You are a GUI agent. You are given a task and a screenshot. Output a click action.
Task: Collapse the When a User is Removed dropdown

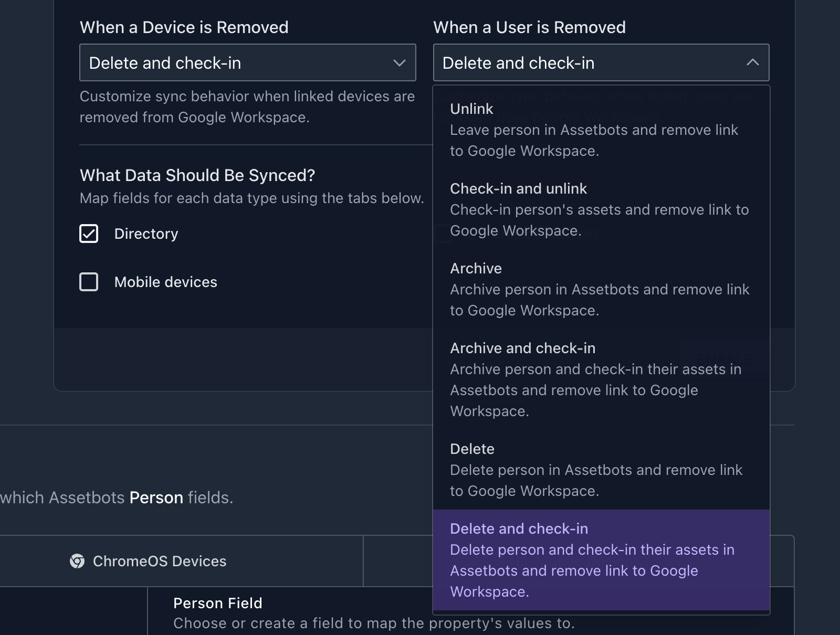[601, 62]
